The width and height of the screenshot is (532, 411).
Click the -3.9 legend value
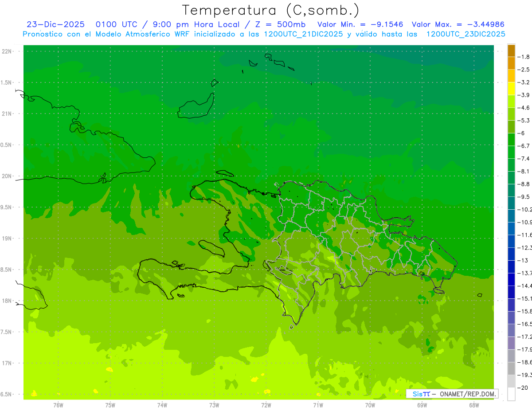524,95
